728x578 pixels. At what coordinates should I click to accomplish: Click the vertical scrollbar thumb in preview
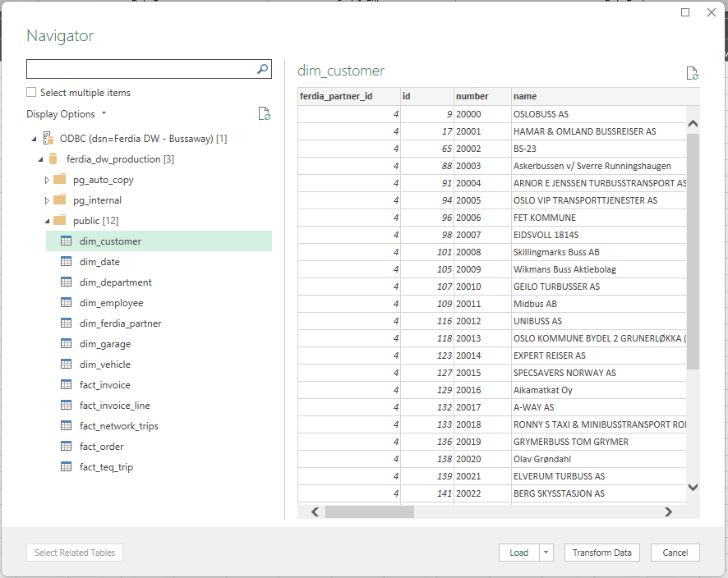tap(693, 251)
